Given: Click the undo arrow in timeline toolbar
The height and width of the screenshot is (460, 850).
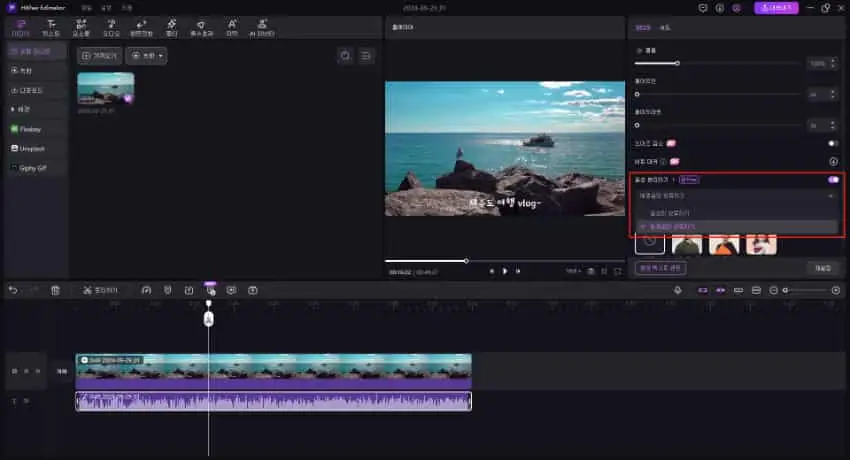Looking at the screenshot, I should [13, 290].
